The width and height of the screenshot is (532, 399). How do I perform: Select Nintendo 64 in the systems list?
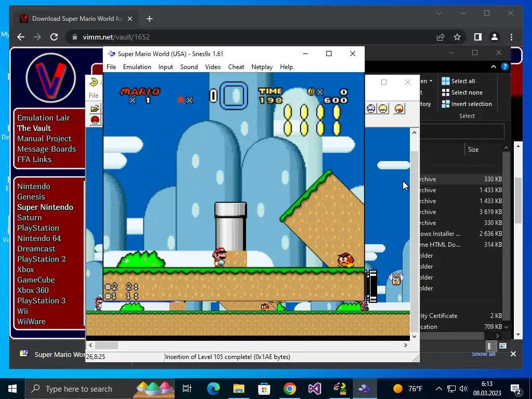39,238
